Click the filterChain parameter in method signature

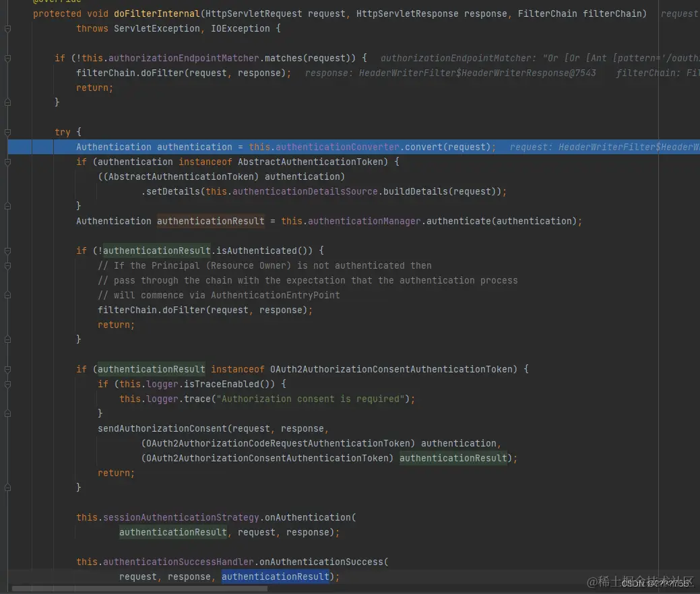pyautogui.click(x=612, y=14)
